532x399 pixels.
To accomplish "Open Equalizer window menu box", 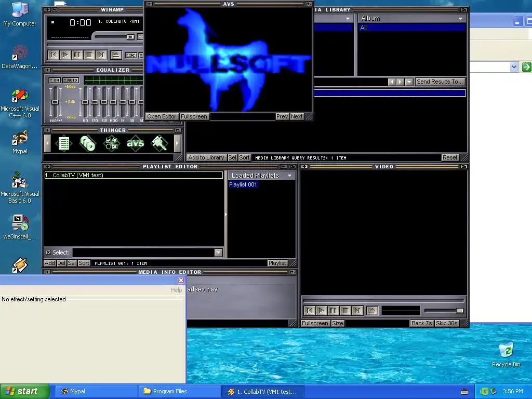I will pyautogui.click(x=47, y=70).
